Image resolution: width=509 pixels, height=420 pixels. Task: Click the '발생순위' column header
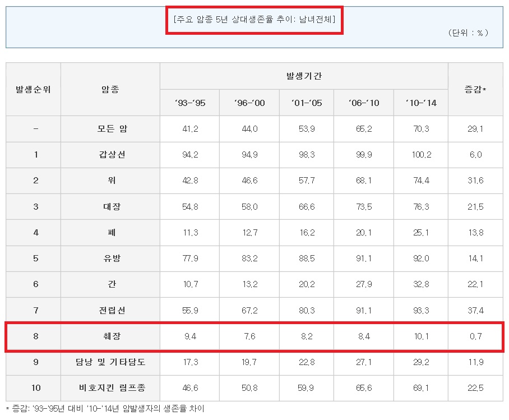coord(33,89)
